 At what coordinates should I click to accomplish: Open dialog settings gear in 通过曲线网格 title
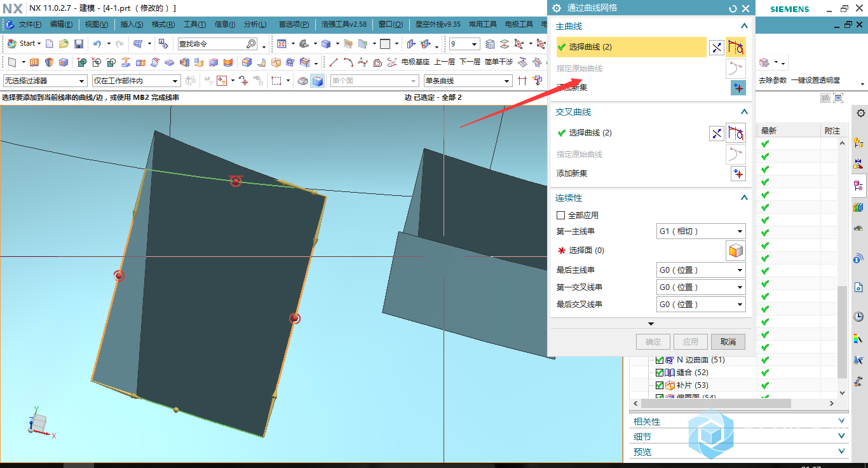coord(557,8)
